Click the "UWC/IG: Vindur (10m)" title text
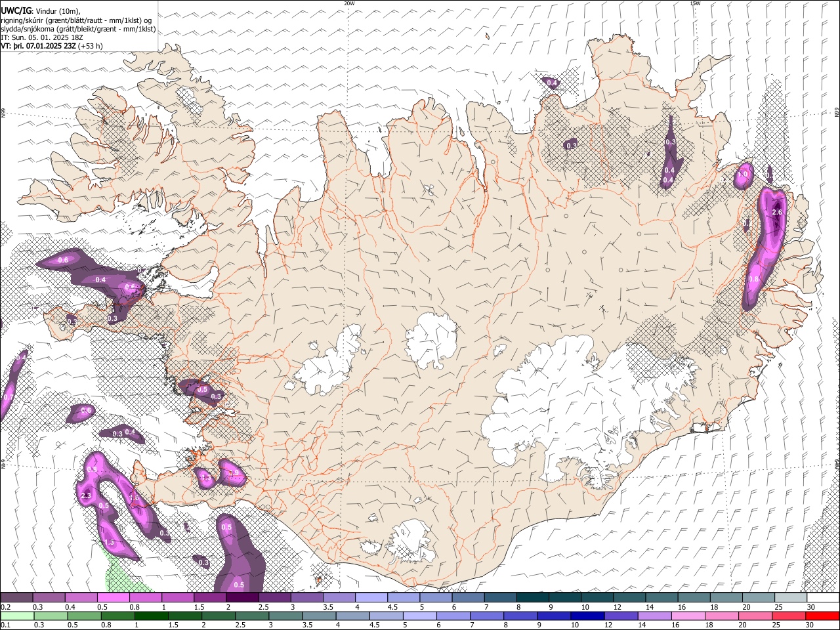 pyautogui.click(x=40, y=11)
